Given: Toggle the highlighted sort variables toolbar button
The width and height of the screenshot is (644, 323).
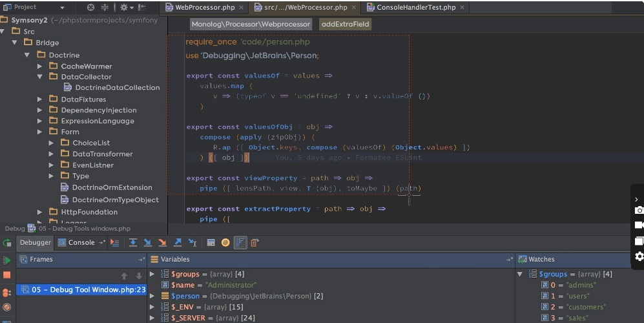Looking at the screenshot, I should (x=240, y=242).
